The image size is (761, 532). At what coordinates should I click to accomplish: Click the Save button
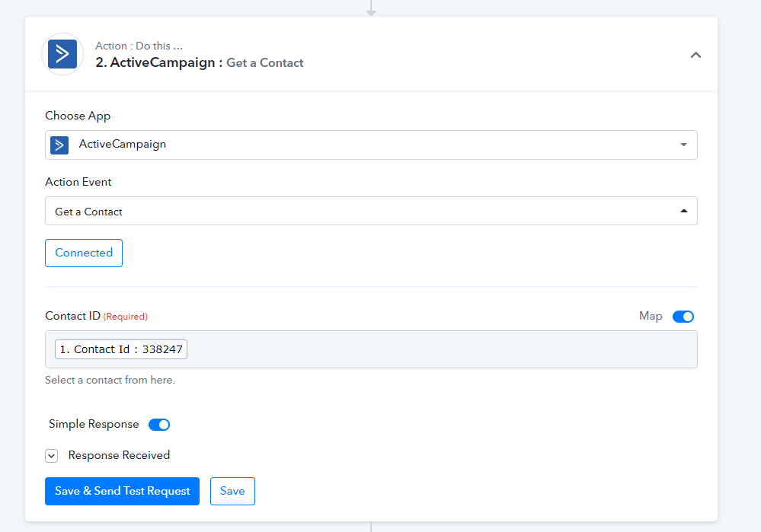coord(232,491)
